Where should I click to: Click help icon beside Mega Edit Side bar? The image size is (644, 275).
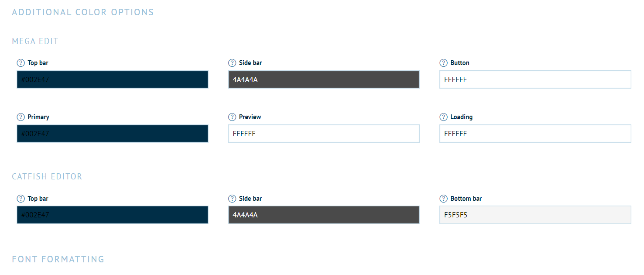pos(232,63)
